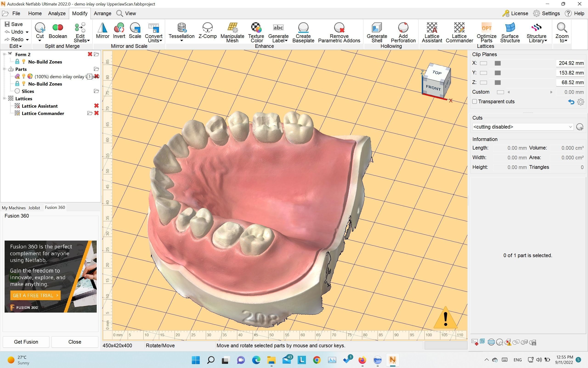This screenshot has width=588, height=368.
Task: Toggle the Slices circle indicator
Action: coord(17,91)
